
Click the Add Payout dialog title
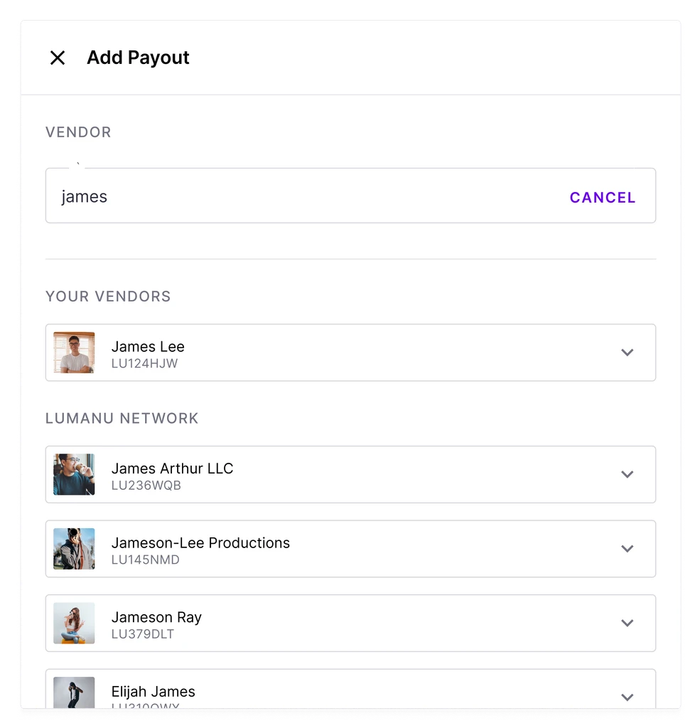tap(138, 58)
